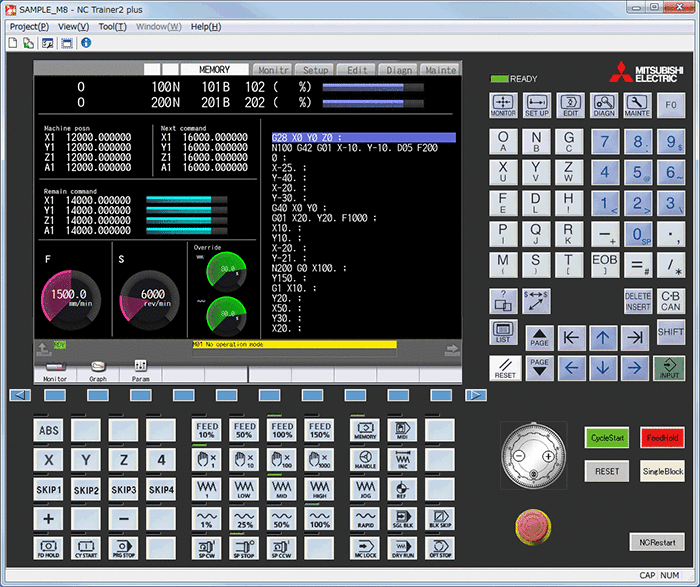Click the green CycleStart button
The image size is (700, 587).
[x=606, y=438]
